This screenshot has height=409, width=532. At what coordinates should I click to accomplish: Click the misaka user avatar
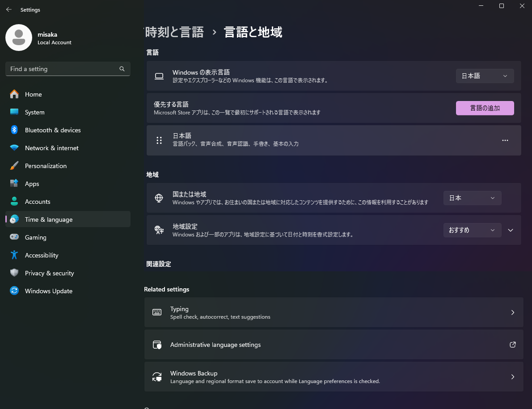(19, 38)
